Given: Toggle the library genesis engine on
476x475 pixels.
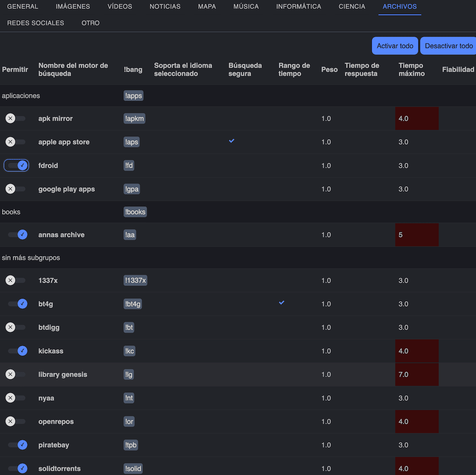Looking at the screenshot, I should pyautogui.click(x=15, y=375).
